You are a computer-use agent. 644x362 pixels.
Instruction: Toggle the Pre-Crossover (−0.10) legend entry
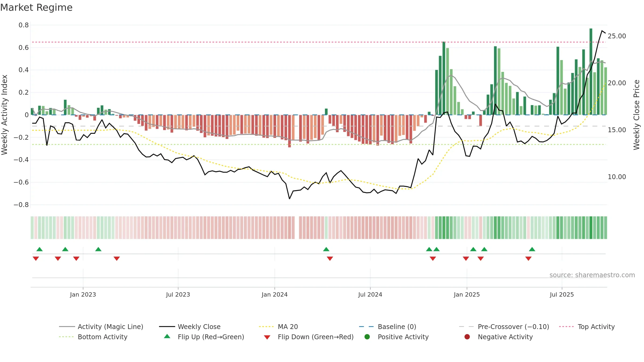tap(504, 327)
